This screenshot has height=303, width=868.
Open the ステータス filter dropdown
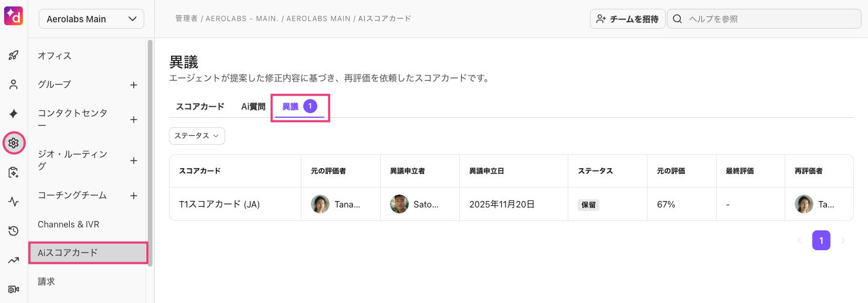pyautogui.click(x=197, y=135)
